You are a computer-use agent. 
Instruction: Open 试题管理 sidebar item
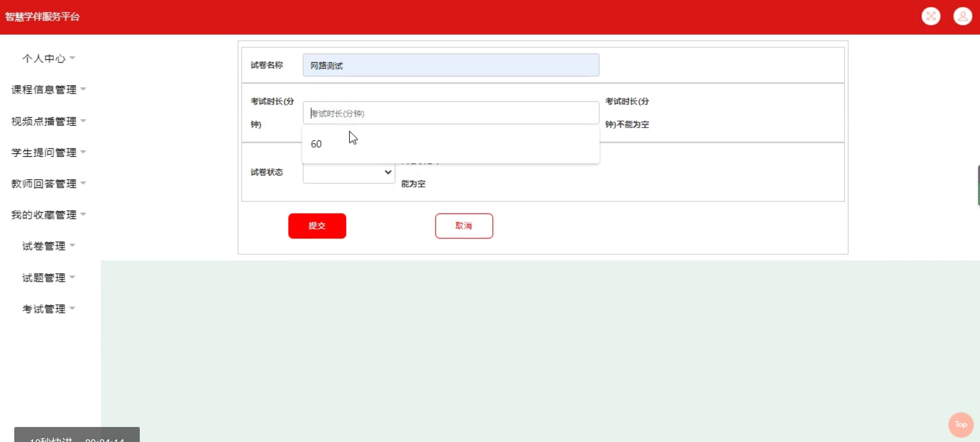point(44,277)
